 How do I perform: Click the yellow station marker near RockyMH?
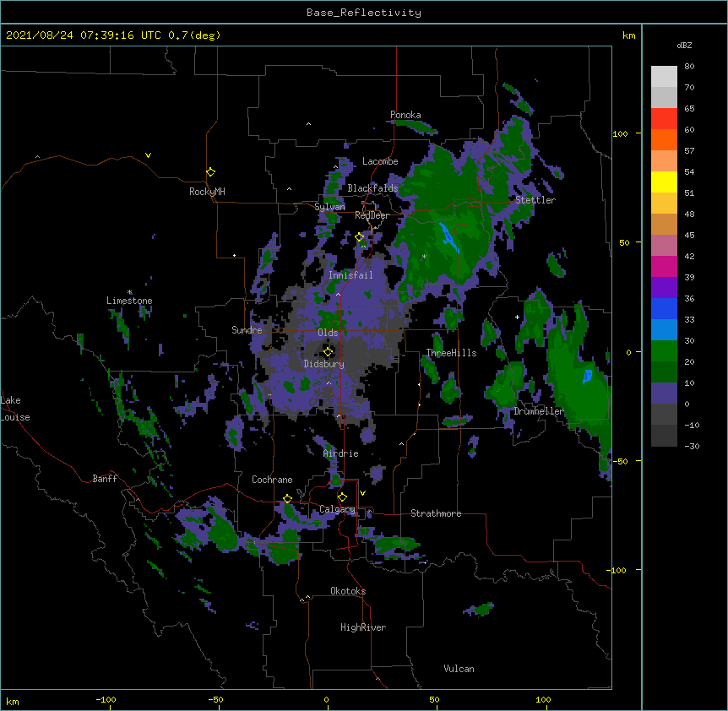pos(210,171)
